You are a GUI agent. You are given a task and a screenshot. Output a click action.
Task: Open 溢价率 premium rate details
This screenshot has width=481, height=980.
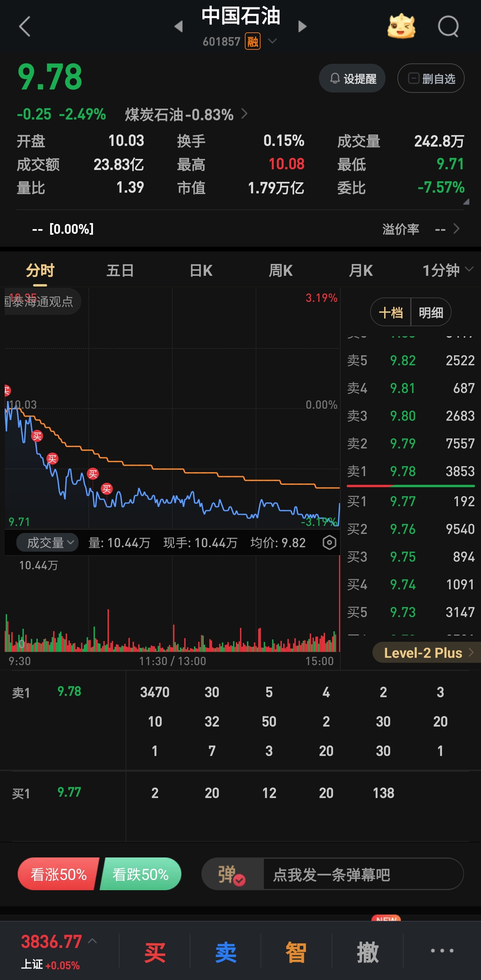[421, 229]
